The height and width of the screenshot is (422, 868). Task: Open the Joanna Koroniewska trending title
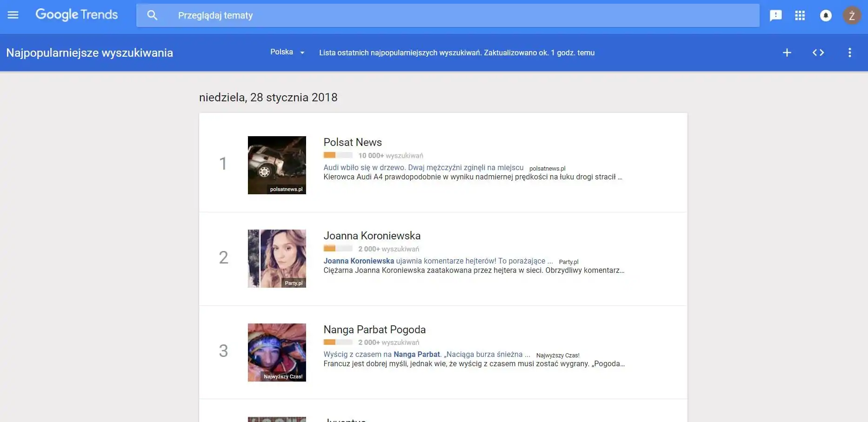tap(372, 236)
